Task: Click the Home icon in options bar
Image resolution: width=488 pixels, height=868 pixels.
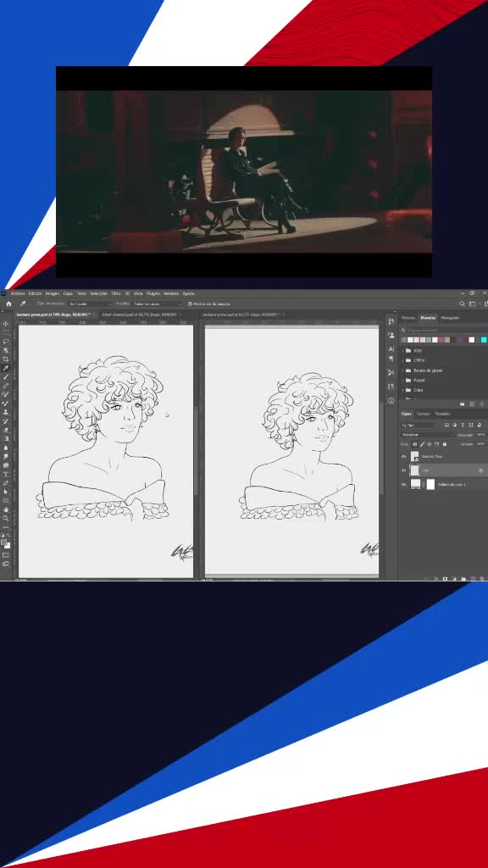Action: (8, 304)
